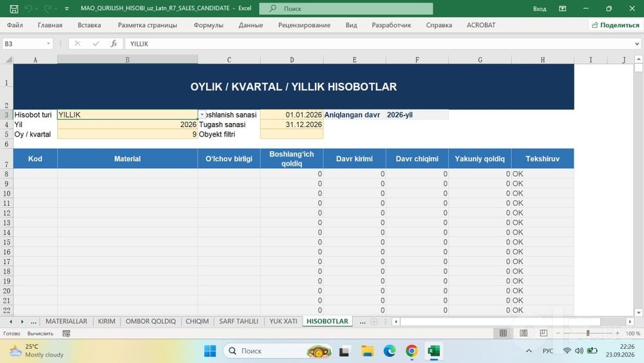Switch to the YUK XATI sheet tab
This screenshot has width=644, height=363.
click(283, 322)
